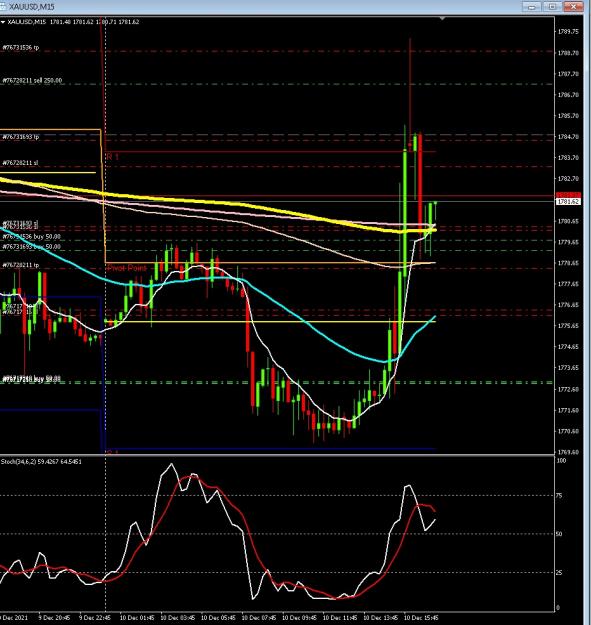Click the current bid price tag 1781.62
The width and height of the screenshot is (591, 625).
tap(568, 202)
